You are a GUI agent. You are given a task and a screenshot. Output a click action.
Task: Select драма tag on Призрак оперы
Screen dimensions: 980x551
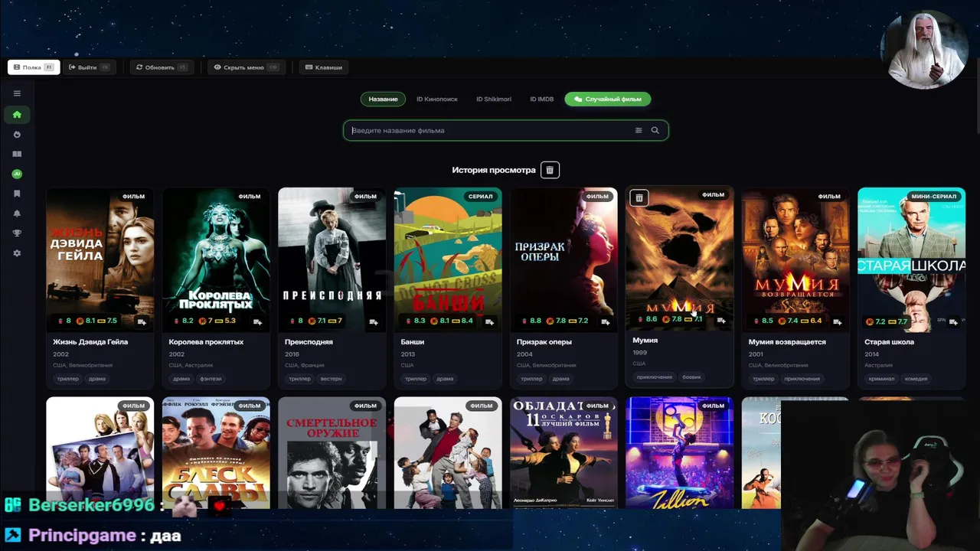560,379
